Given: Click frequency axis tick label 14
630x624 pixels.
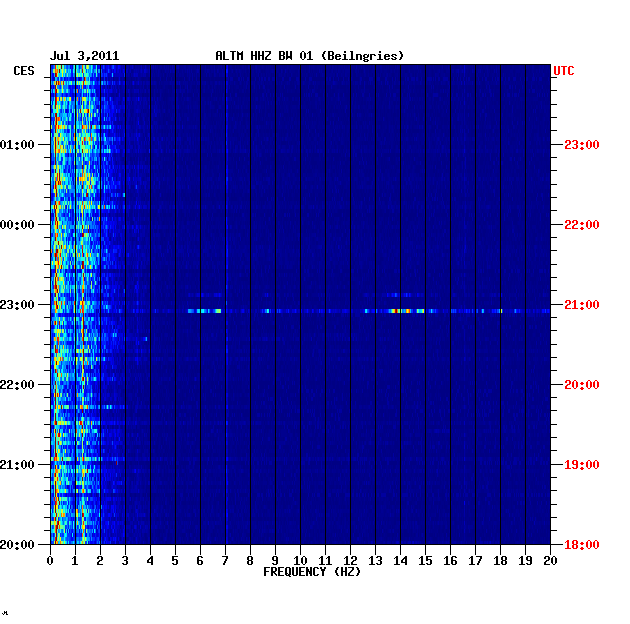Looking at the screenshot, I should (x=400, y=561).
